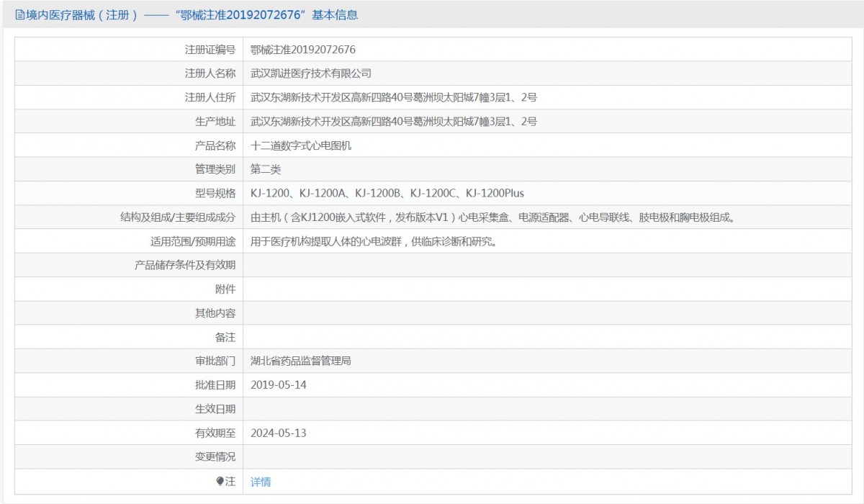864x504 pixels.
Task: Click the 型号规格 label
Action: [215, 193]
